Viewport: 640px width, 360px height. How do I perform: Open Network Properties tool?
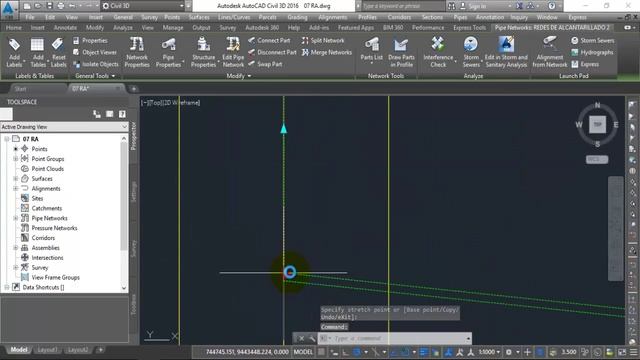pos(137,52)
